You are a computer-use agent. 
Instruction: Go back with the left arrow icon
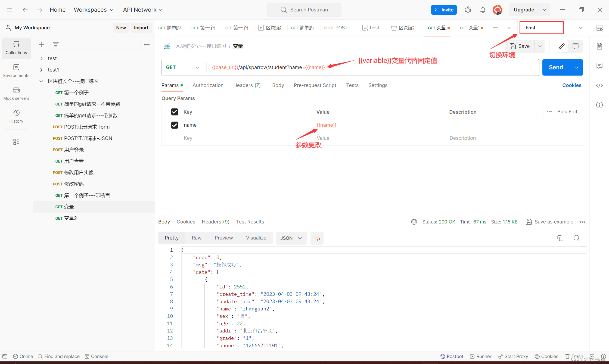coord(25,10)
